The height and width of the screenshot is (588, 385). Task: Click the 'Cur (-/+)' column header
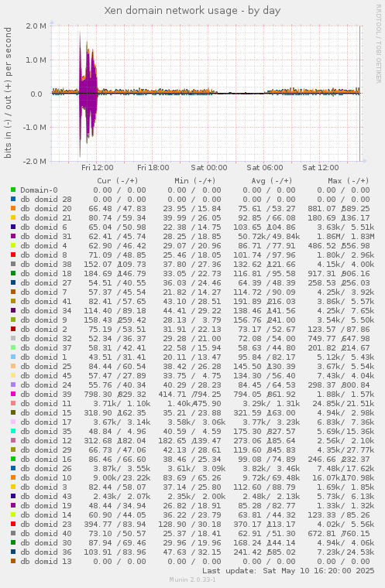pyautogui.click(x=118, y=181)
